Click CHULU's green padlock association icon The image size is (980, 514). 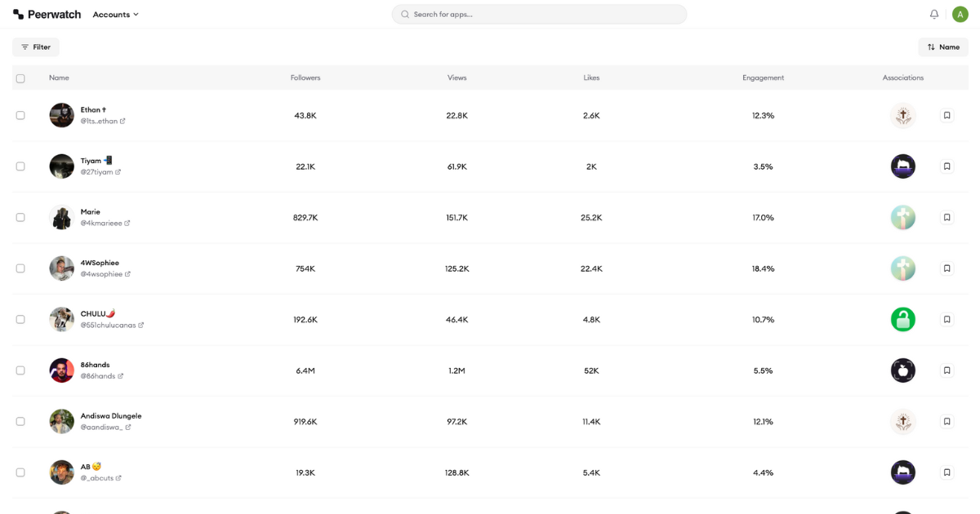coord(902,319)
